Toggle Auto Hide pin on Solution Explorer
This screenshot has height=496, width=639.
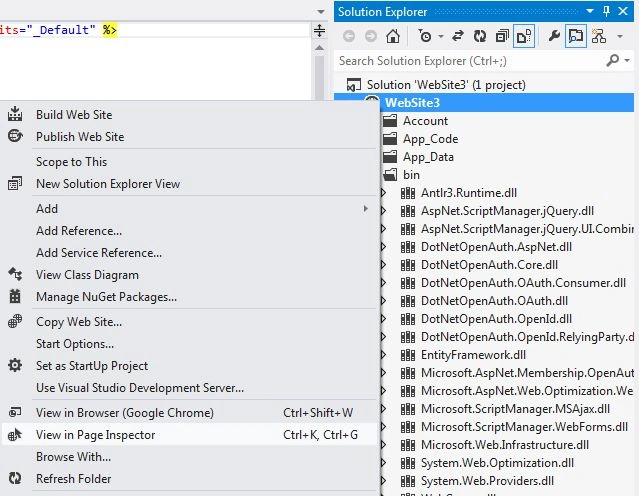pos(606,11)
